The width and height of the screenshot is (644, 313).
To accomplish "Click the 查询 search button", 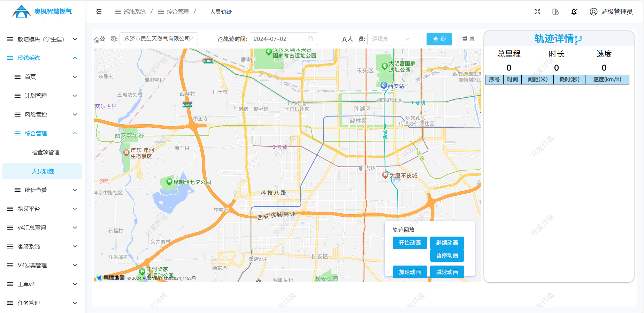I will point(439,39).
